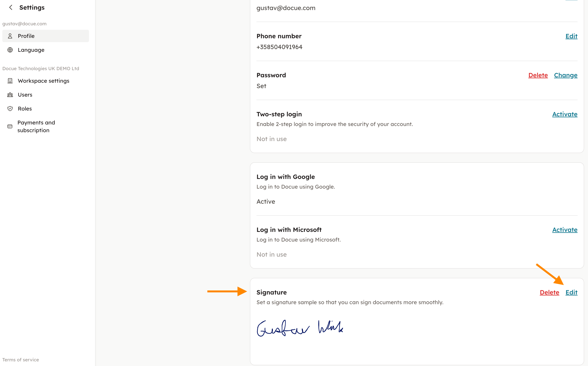Screen dimensions: 588x366
Task: Click the Workspace settings building icon
Action: pos(10,81)
